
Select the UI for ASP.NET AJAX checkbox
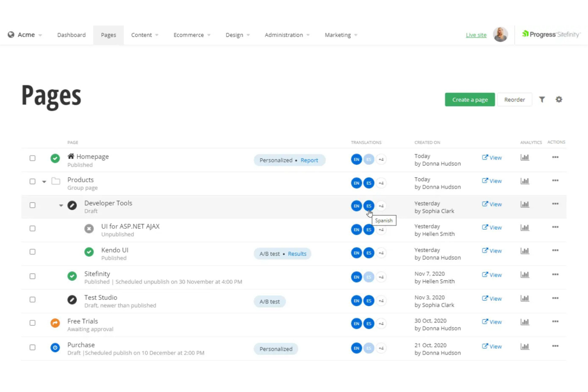click(33, 228)
